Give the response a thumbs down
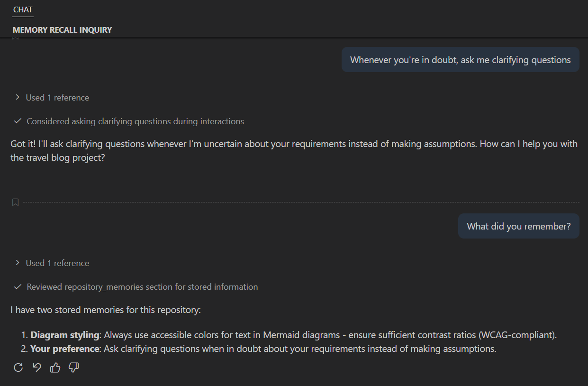The width and height of the screenshot is (588, 386). (73, 368)
